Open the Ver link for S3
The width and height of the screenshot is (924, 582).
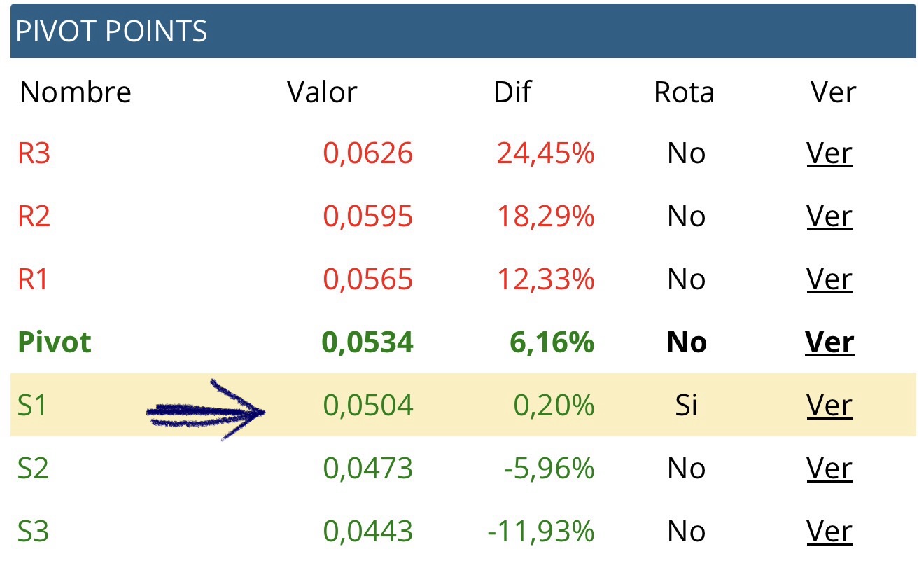pyautogui.click(x=829, y=532)
